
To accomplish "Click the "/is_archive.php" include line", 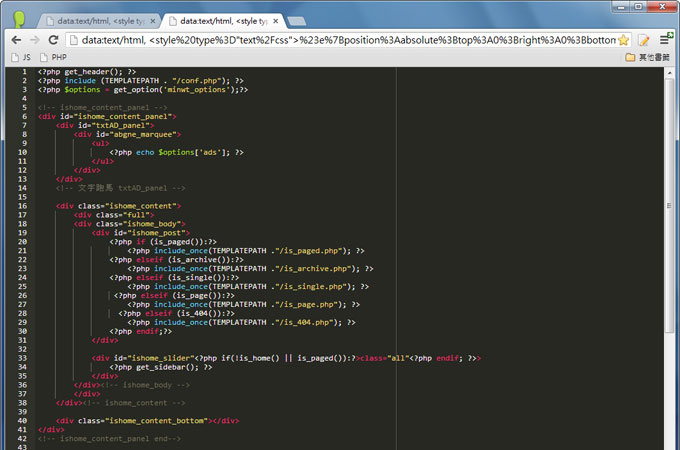I will pyautogui.click(x=250, y=269).
